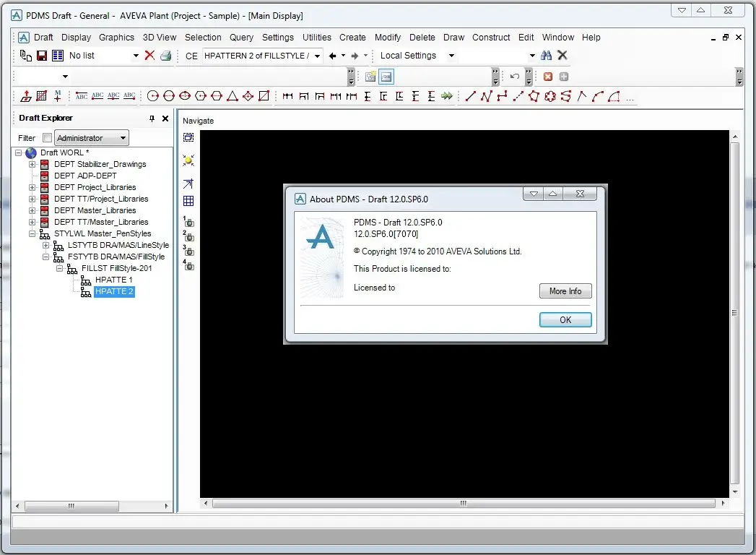Click the overlined ABC text icon
The height and width of the screenshot is (555, 756).
82,96
